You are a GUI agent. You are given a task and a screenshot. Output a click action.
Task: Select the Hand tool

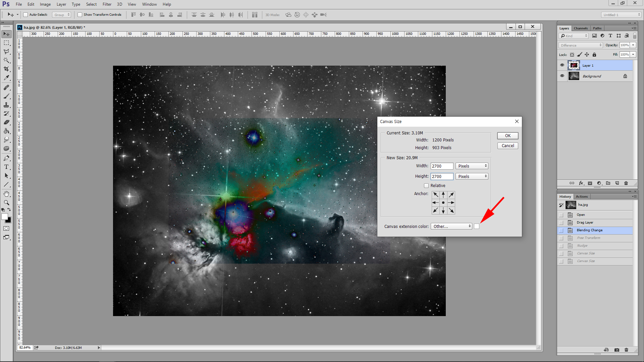click(x=6, y=194)
